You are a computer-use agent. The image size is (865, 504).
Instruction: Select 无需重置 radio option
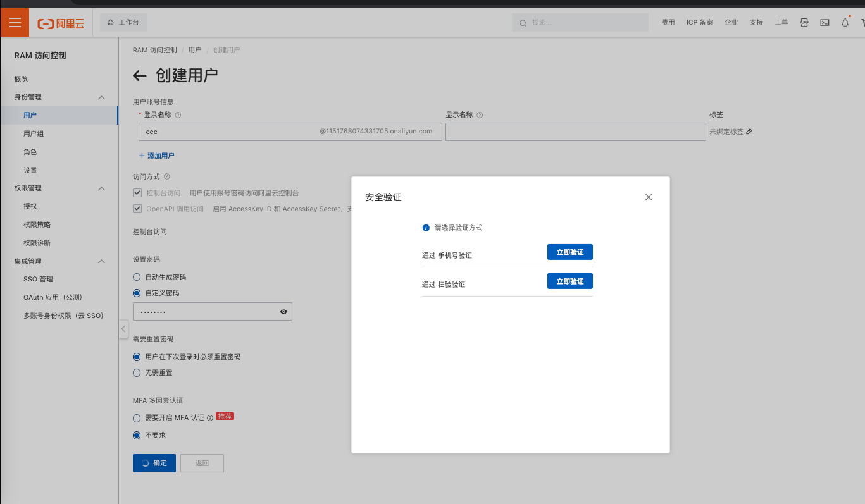[137, 373]
